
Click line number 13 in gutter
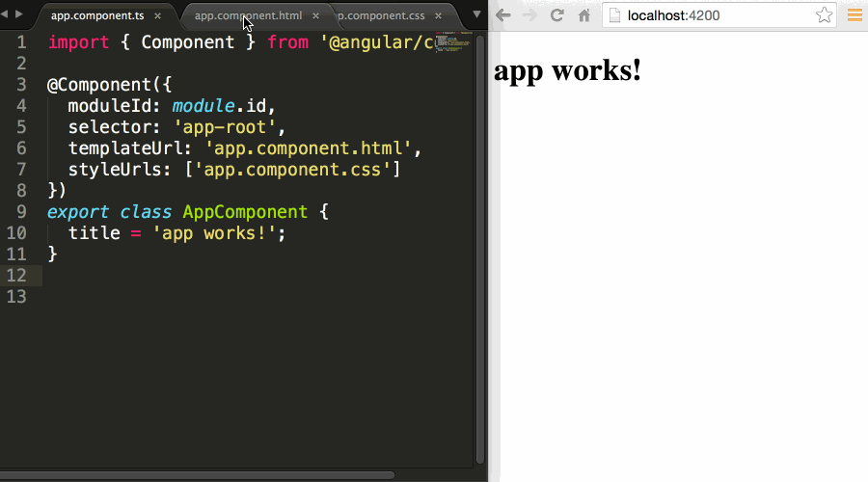pos(16,297)
